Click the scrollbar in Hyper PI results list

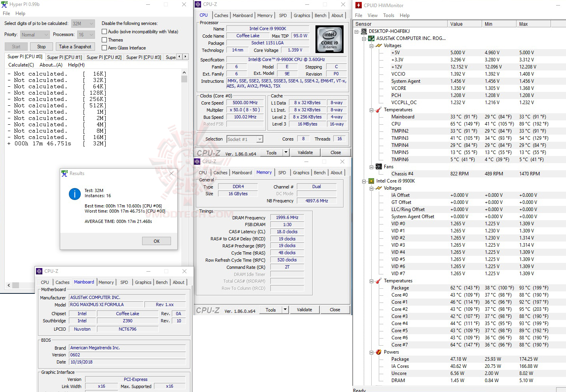184,79
